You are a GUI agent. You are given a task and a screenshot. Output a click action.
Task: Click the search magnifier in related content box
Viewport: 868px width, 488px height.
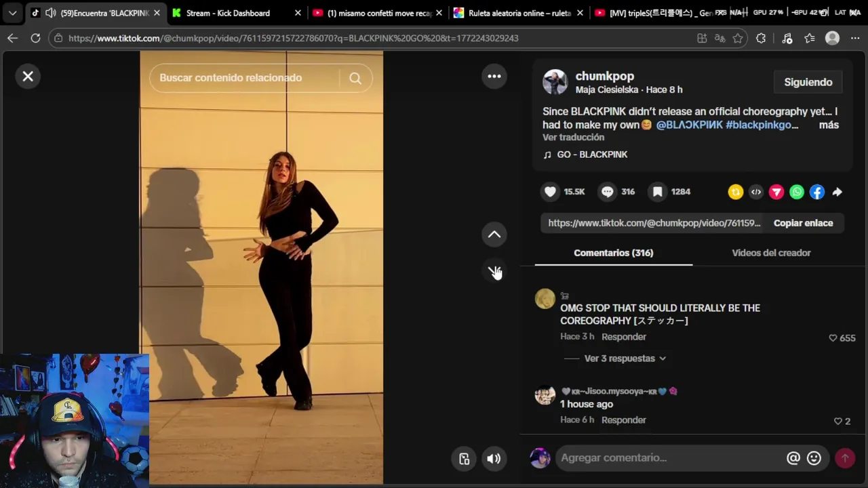pos(355,78)
